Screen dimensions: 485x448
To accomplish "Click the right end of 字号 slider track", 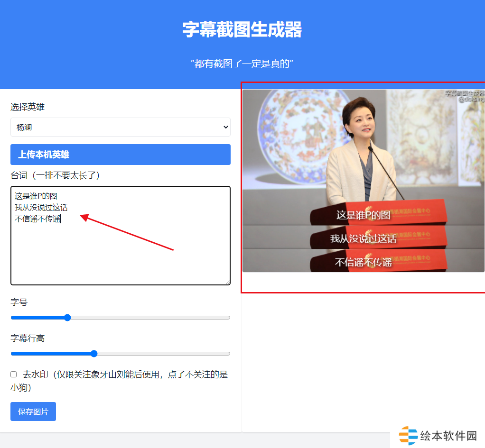I will (228, 318).
